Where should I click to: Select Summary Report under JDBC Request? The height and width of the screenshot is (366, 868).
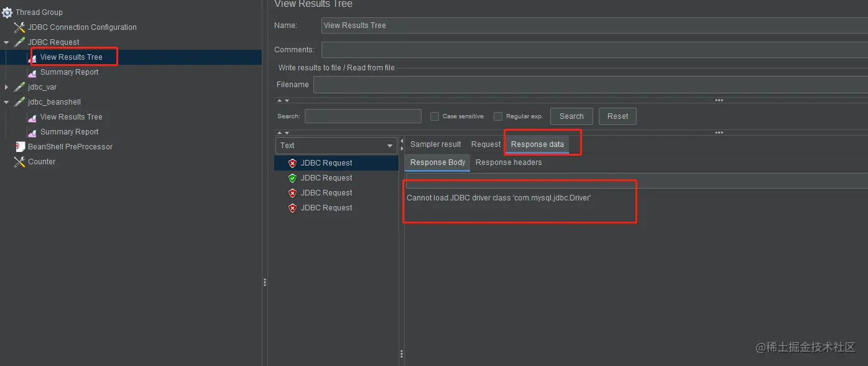click(70, 72)
